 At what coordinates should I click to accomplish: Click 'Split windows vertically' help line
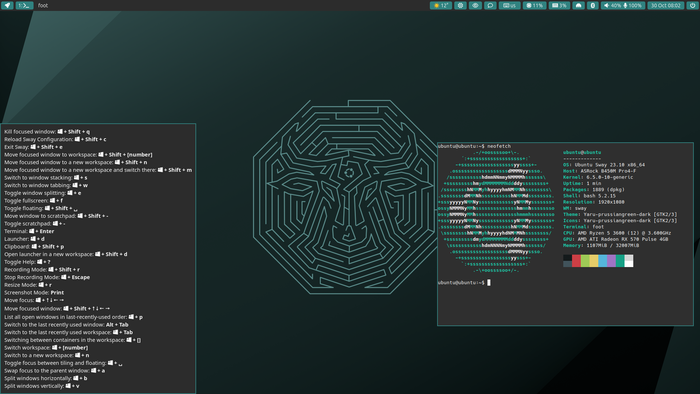click(42, 386)
